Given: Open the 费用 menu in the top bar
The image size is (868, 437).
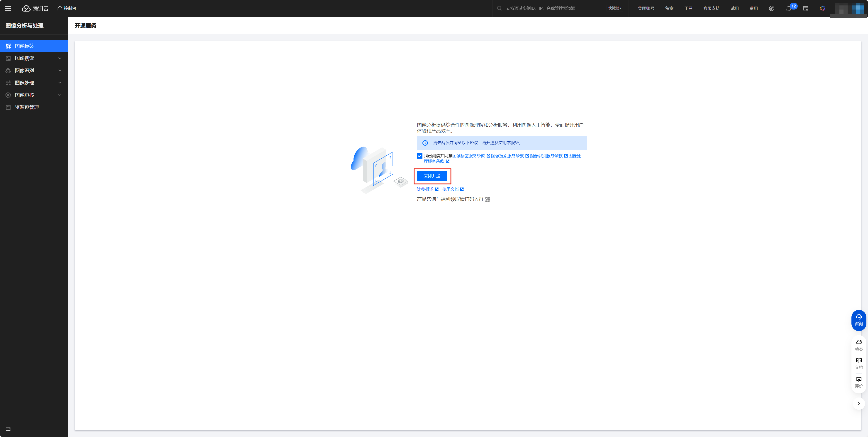Looking at the screenshot, I should pos(753,8).
